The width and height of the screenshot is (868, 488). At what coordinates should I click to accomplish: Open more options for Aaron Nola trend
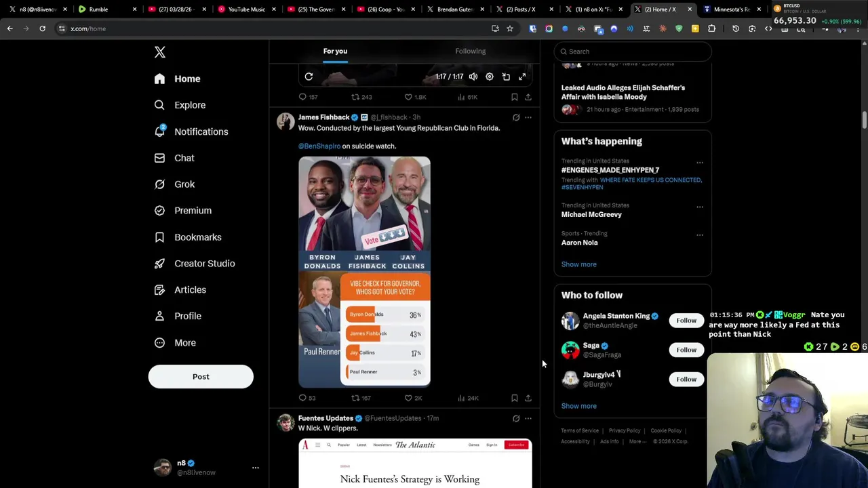click(x=700, y=235)
